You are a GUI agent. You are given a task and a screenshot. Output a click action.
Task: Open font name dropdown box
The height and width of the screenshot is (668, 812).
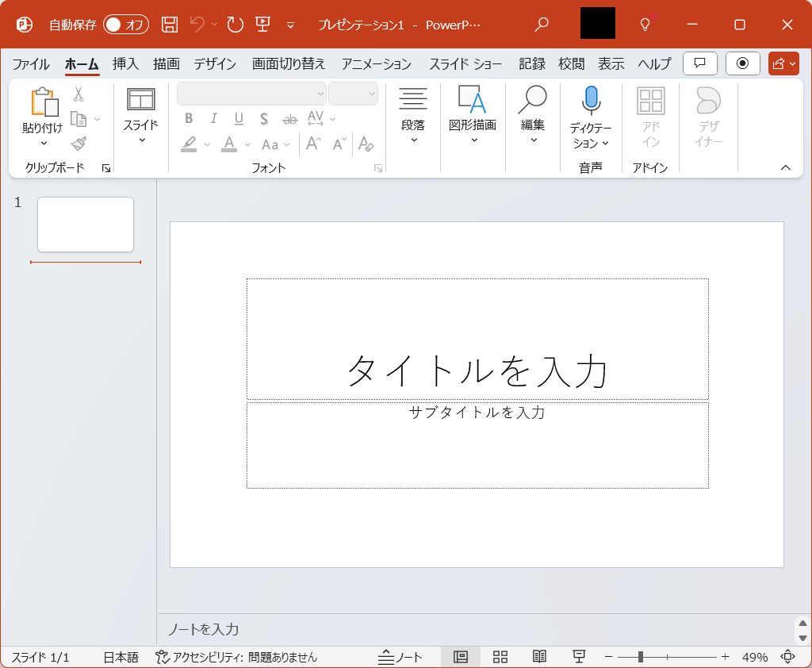tap(251, 94)
